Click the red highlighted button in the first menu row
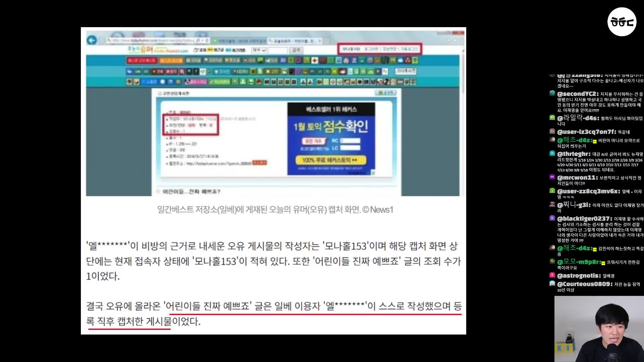Screen dimensions: 644x362 (x=142, y=60)
